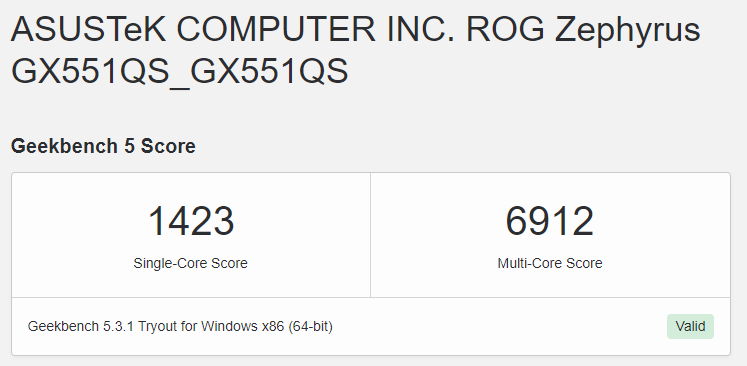This screenshot has width=747, height=366.
Task: Click the word COMPUTER in title
Action: point(276,30)
